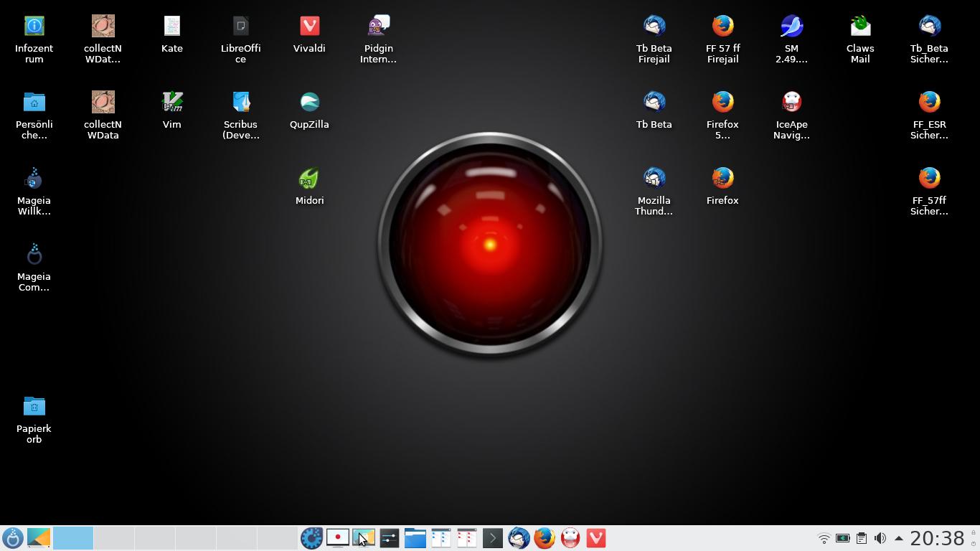Select the Scribus (Development) desktop icon
Screen dimensions: 980x551
(x=241, y=115)
